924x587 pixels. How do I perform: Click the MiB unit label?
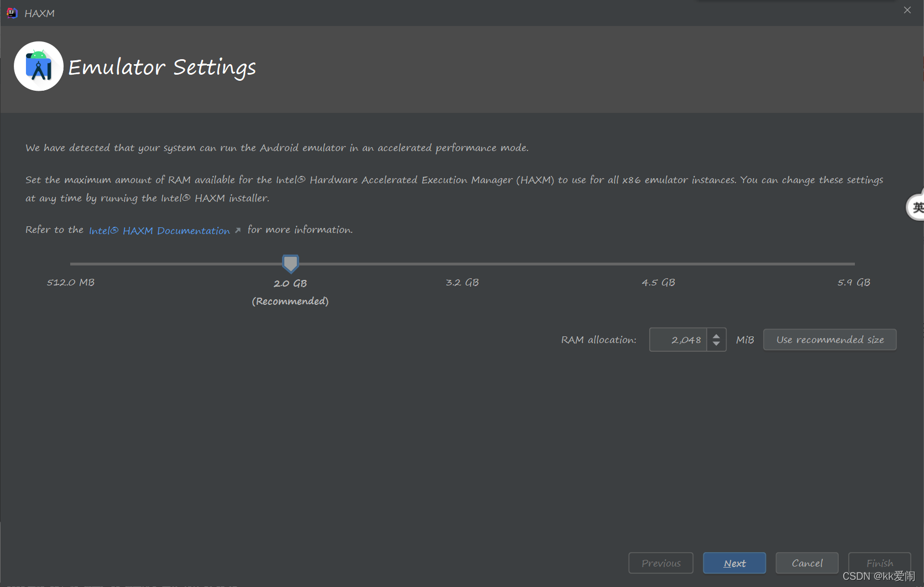tap(745, 340)
